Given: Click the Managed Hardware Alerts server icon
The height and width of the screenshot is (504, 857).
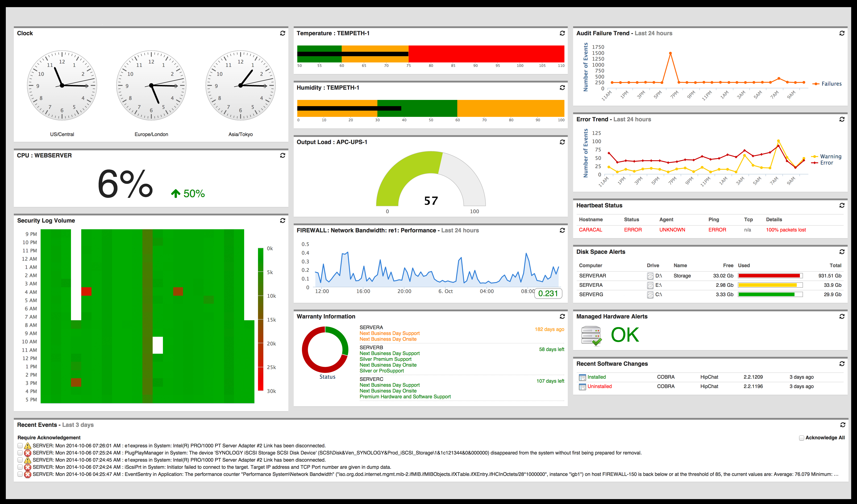Looking at the screenshot, I should point(591,336).
